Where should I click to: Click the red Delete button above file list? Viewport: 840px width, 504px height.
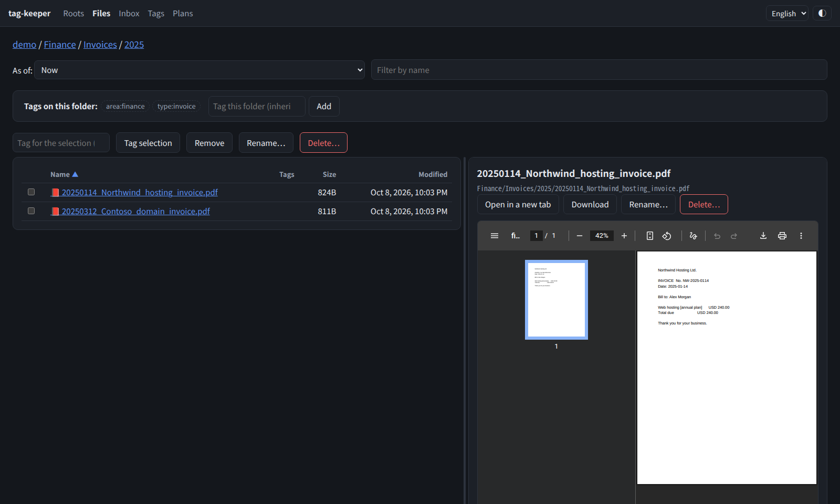click(x=323, y=143)
